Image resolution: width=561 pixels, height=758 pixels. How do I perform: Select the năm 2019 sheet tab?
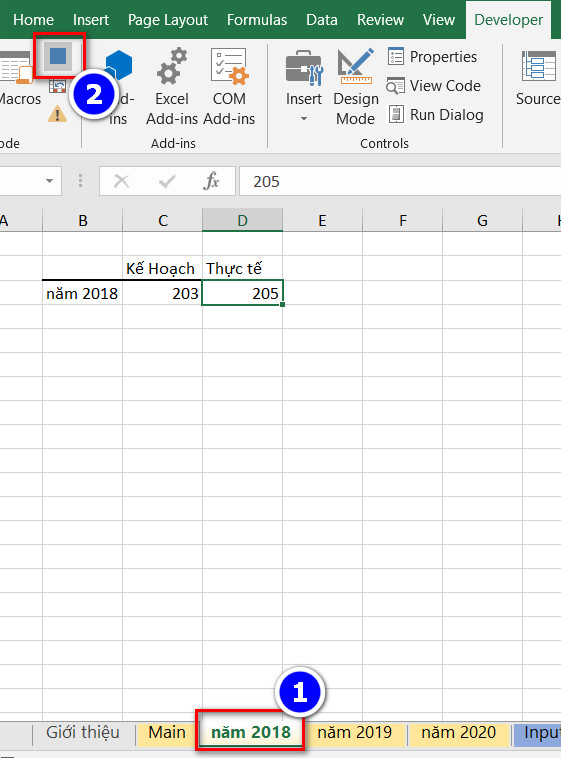click(355, 732)
